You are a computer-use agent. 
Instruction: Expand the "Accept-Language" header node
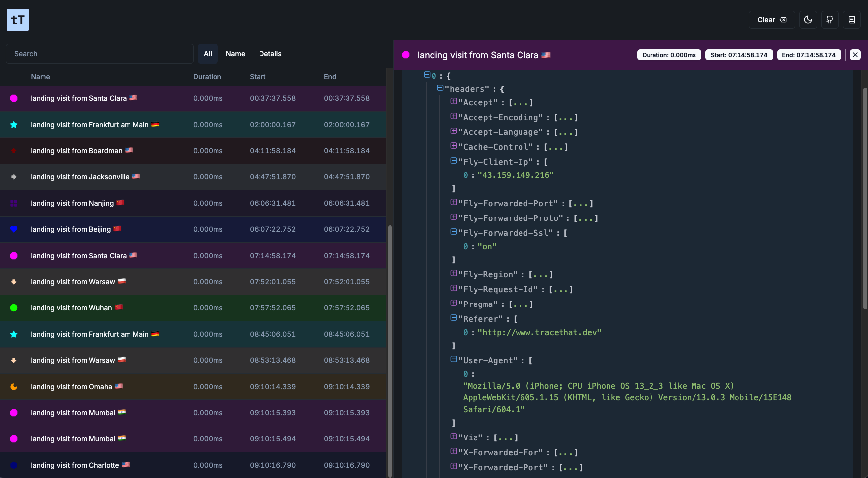[x=454, y=131]
